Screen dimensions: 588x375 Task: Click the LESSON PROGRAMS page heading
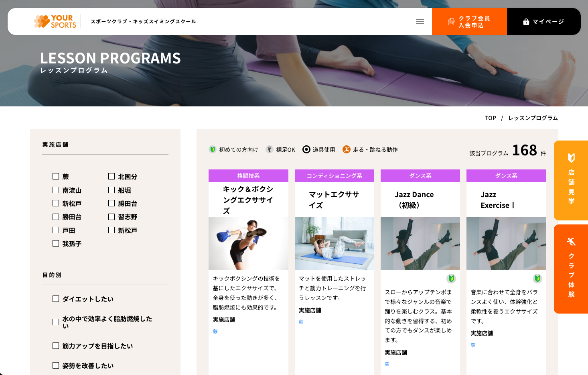click(x=110, y=58)
